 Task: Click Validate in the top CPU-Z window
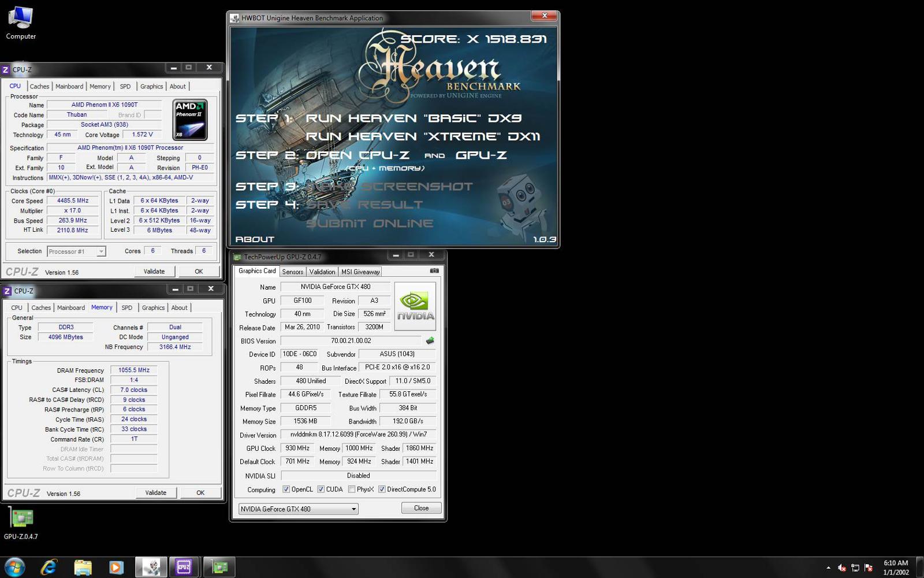[x=154, y=271]
